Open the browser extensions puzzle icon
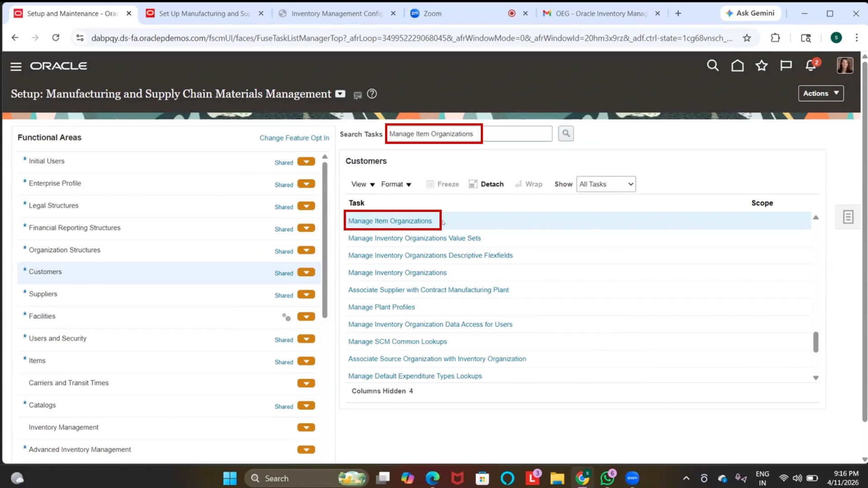 775,38
